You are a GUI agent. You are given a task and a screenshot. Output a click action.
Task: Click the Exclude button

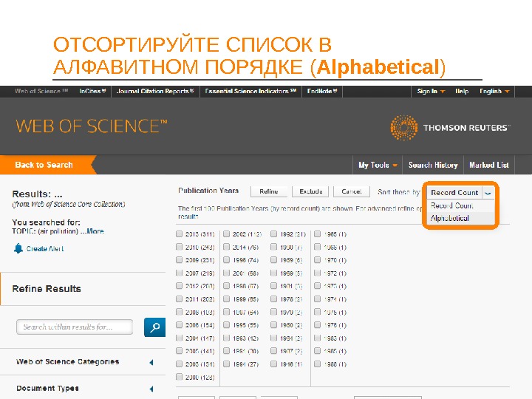pos(311,191)
